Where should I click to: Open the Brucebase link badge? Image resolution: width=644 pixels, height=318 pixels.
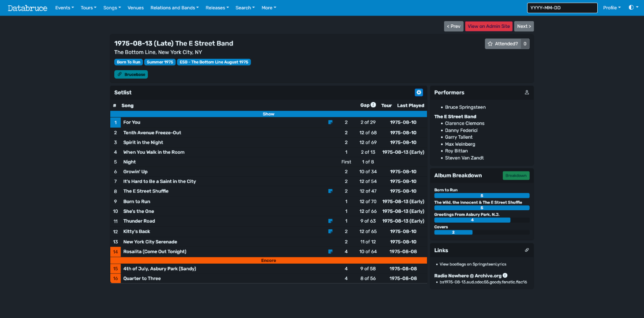point(131,74)
